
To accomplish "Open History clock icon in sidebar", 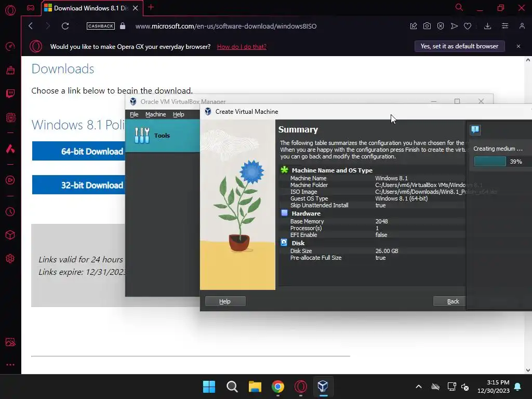I will [10, 212].
